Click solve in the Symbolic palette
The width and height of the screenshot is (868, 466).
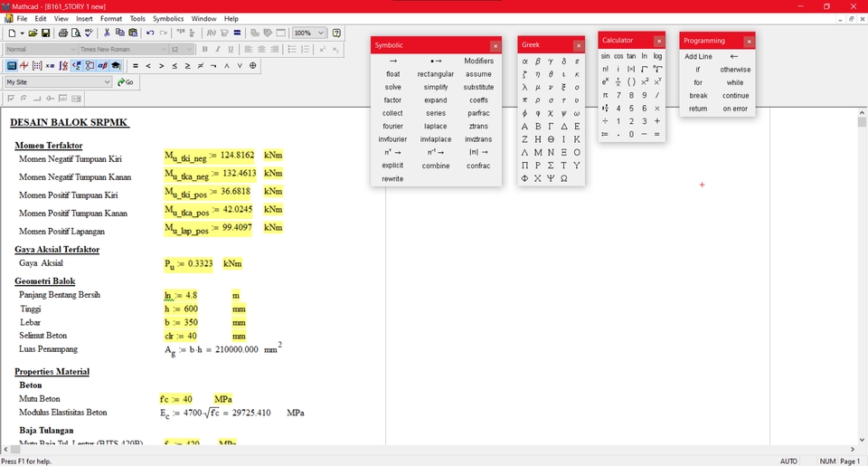click(393, 87)
